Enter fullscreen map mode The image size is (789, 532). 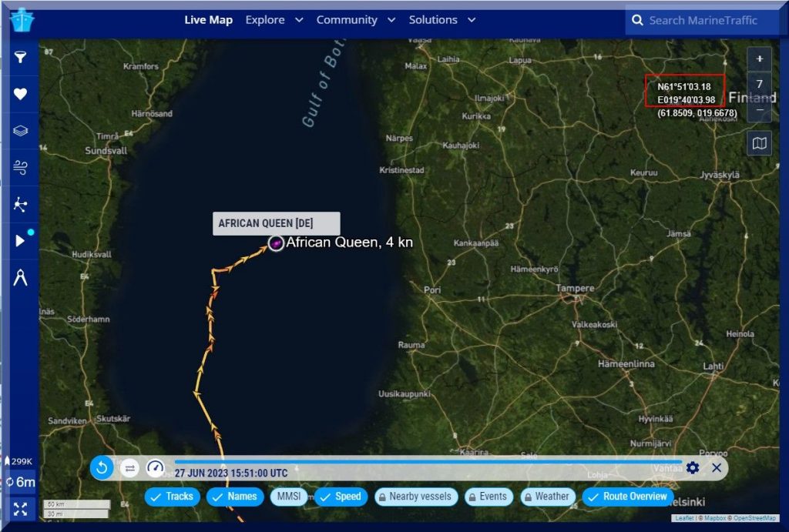[21, 508]
